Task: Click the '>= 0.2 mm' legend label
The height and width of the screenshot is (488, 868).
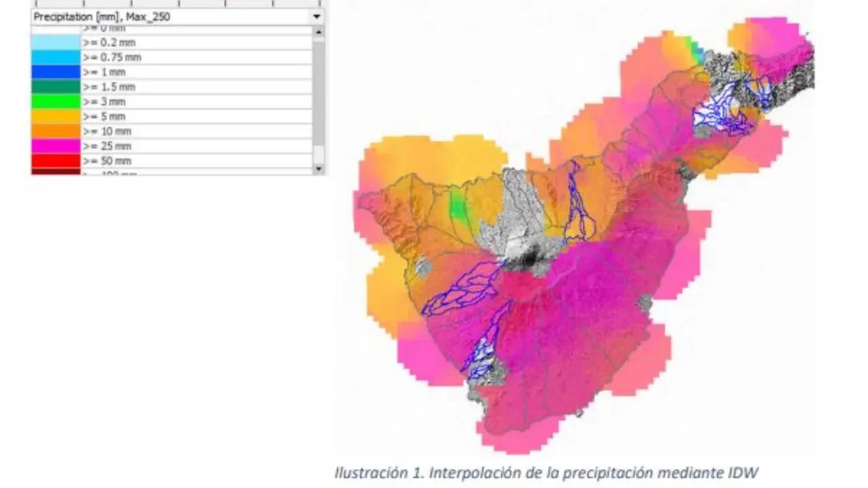Action: coord(108,43)
